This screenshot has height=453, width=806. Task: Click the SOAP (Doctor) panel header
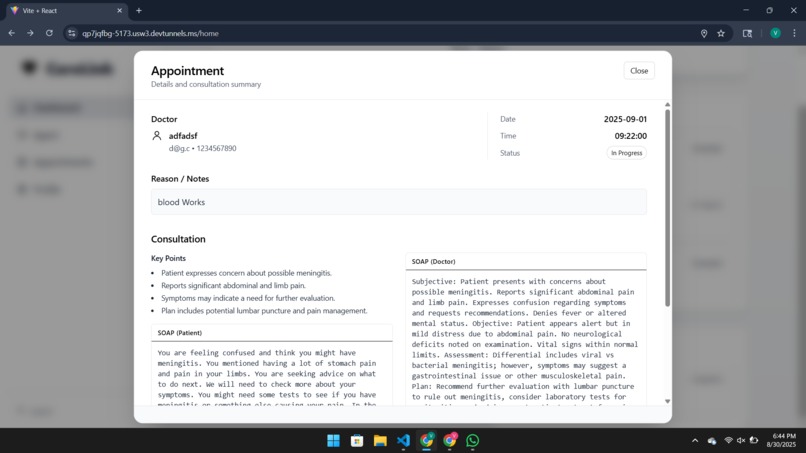coord(525,261)
